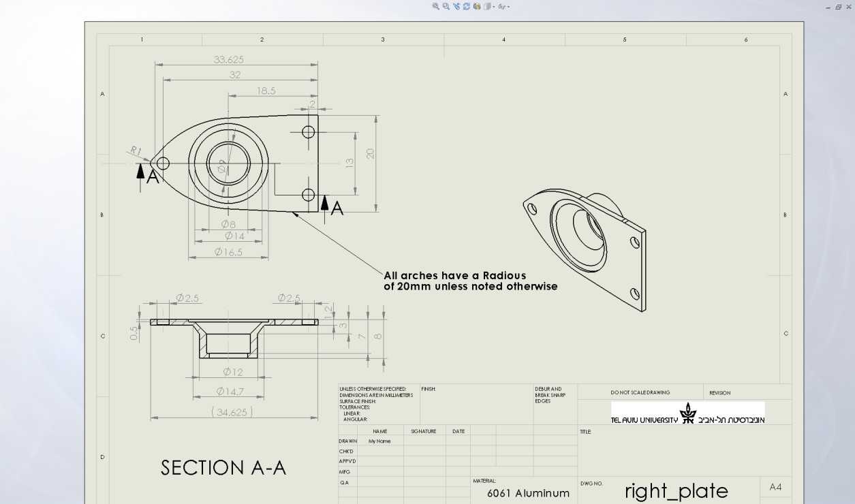Screen dimensions: 855x504
Task: Click the 0.5 thickness dimension
Action: tap(136, 332)
